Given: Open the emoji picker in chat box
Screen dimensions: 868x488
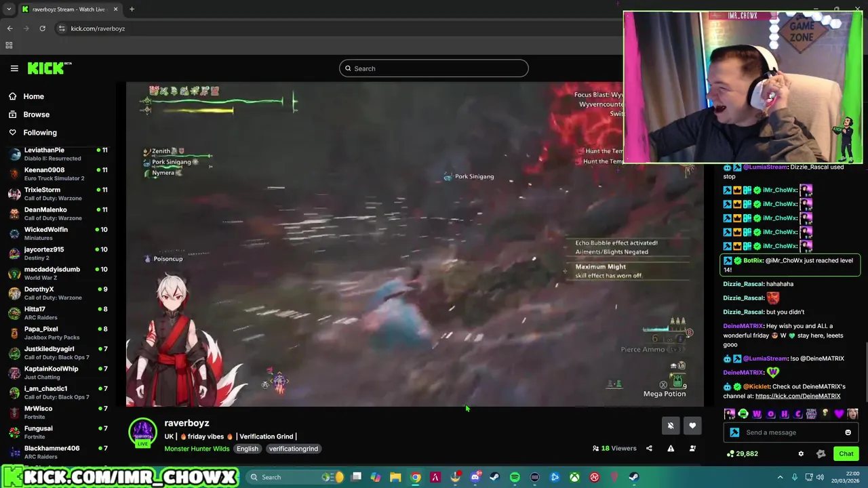Looking at the screenshot, I should (848, 432).
